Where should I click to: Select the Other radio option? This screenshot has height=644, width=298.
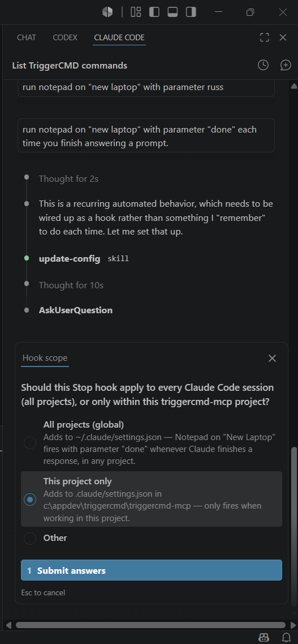click(30, 538)
